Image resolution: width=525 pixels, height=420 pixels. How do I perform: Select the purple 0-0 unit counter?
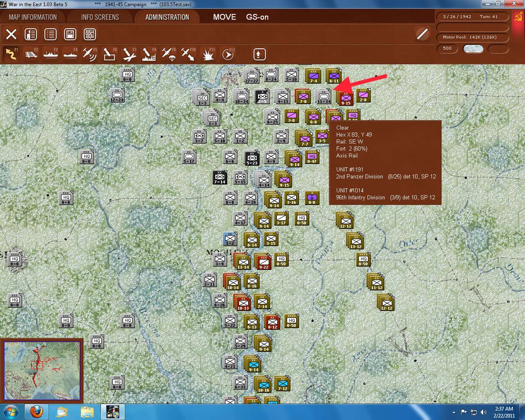click(x=312, y=198)
